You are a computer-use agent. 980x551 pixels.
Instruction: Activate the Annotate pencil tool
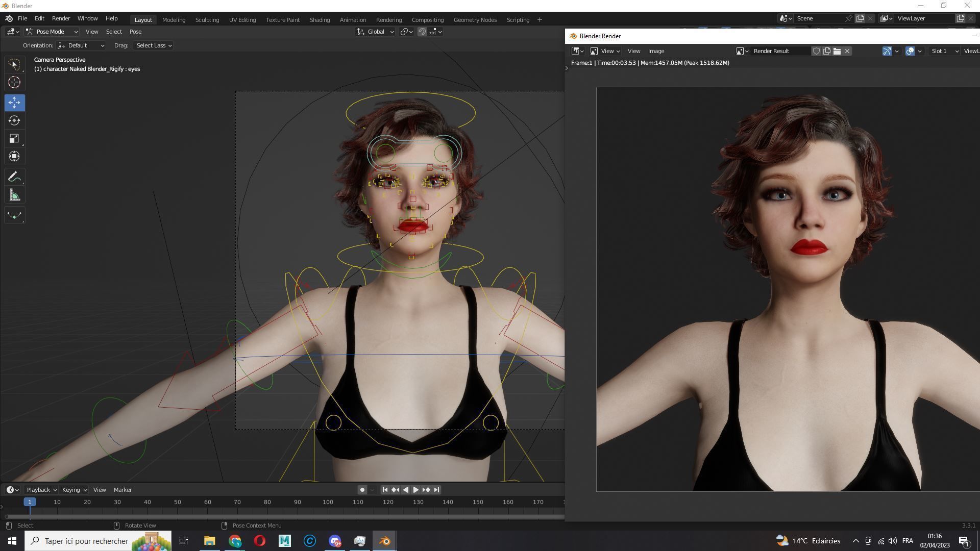(14, 177)
